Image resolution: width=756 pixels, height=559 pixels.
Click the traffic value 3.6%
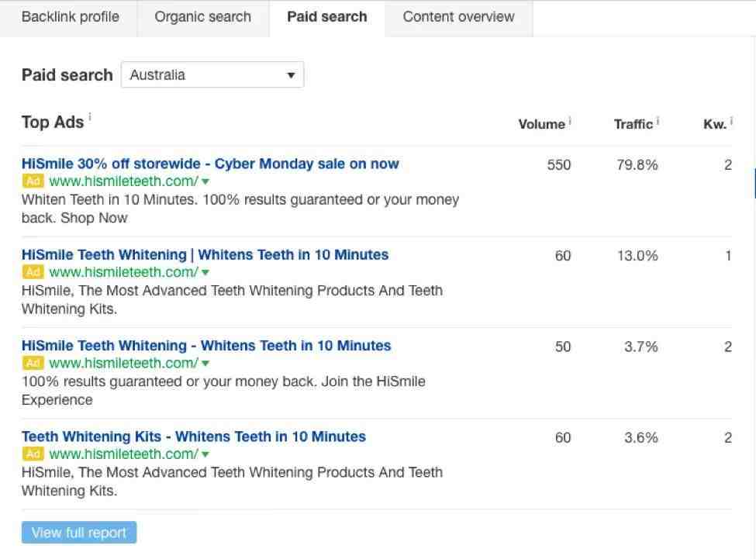640,437
